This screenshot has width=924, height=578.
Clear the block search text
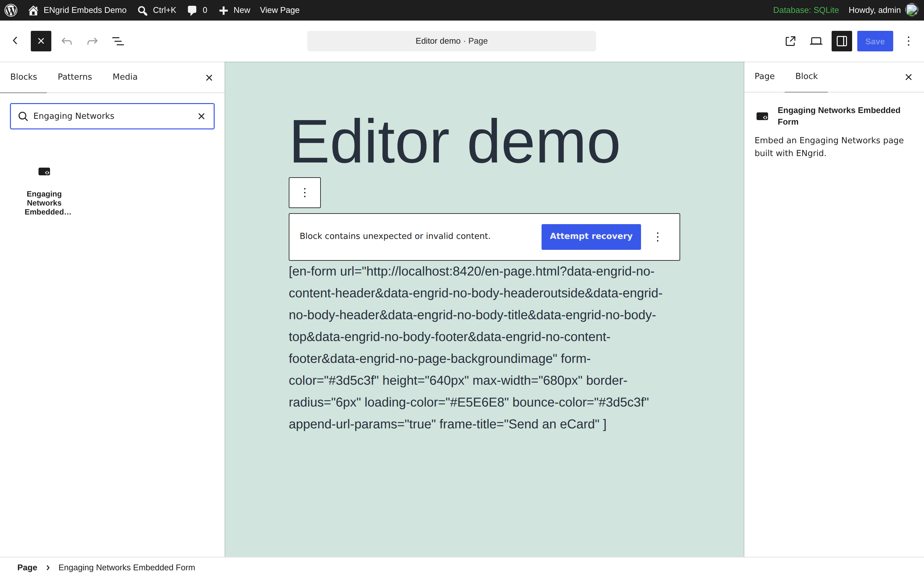pyautogui.click(x=201, y=116)
